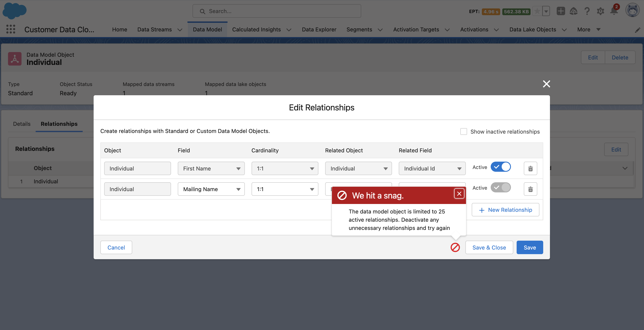Viewport: 644px width, 330px height.
Task: Open the Setup gear icon
Action: [601, 11]
